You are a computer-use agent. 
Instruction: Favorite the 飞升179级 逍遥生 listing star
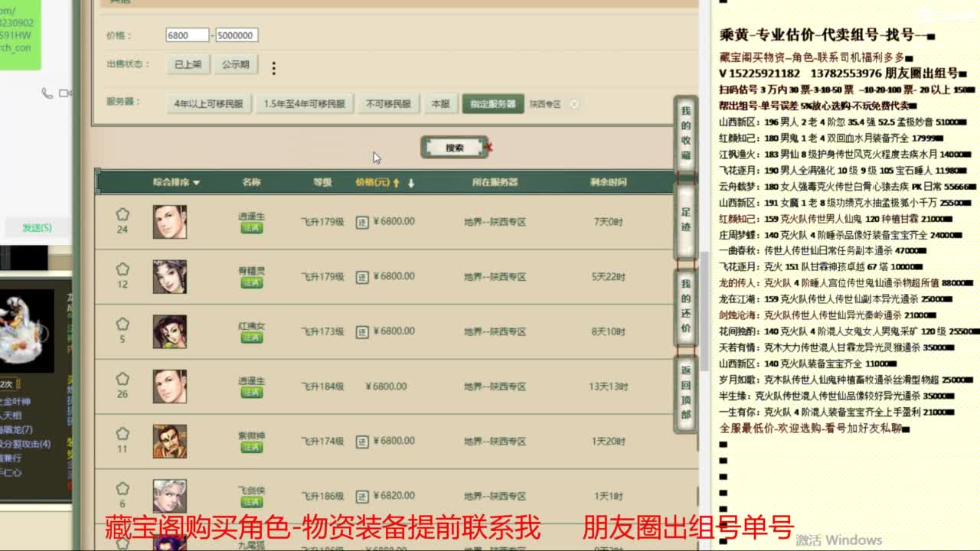click(x=122, y=214)
